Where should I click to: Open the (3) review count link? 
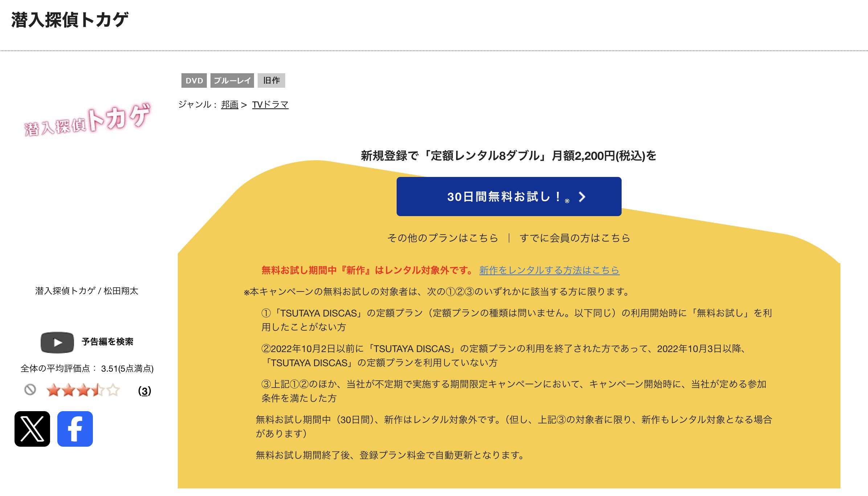144,391
